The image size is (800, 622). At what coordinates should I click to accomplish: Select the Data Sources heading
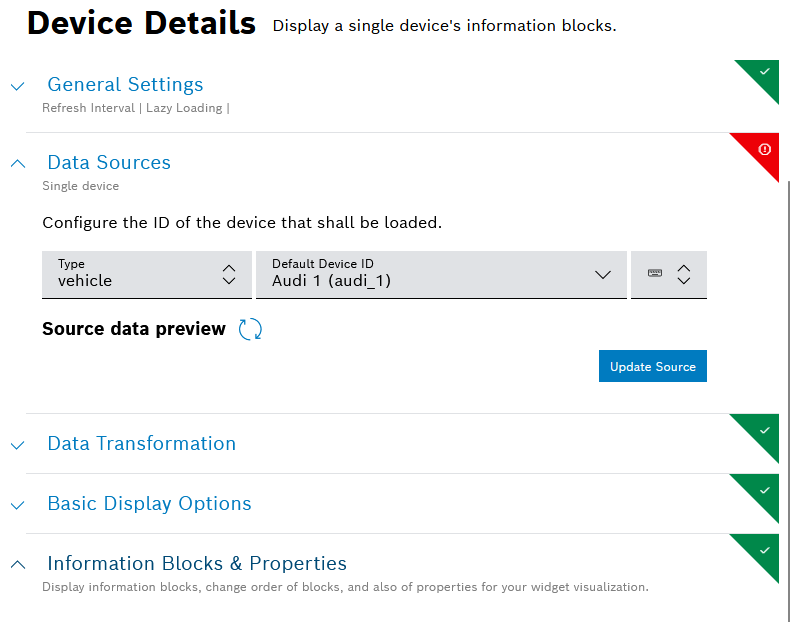click(x=109, y=162)
